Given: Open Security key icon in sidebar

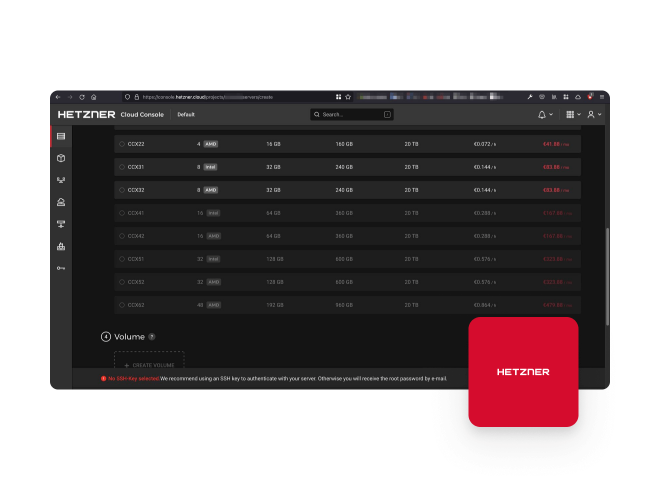Looking at the screenshot, I should pos(61,268).
